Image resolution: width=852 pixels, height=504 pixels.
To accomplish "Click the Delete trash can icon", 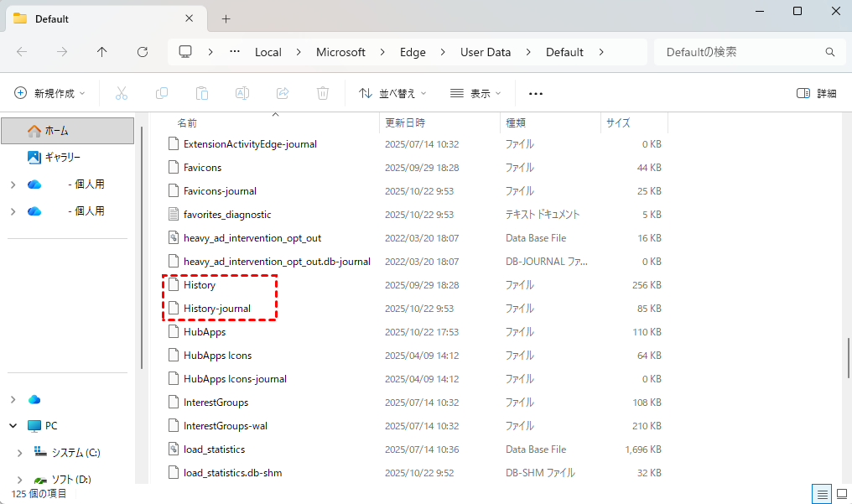I will (x=323, y=93).
